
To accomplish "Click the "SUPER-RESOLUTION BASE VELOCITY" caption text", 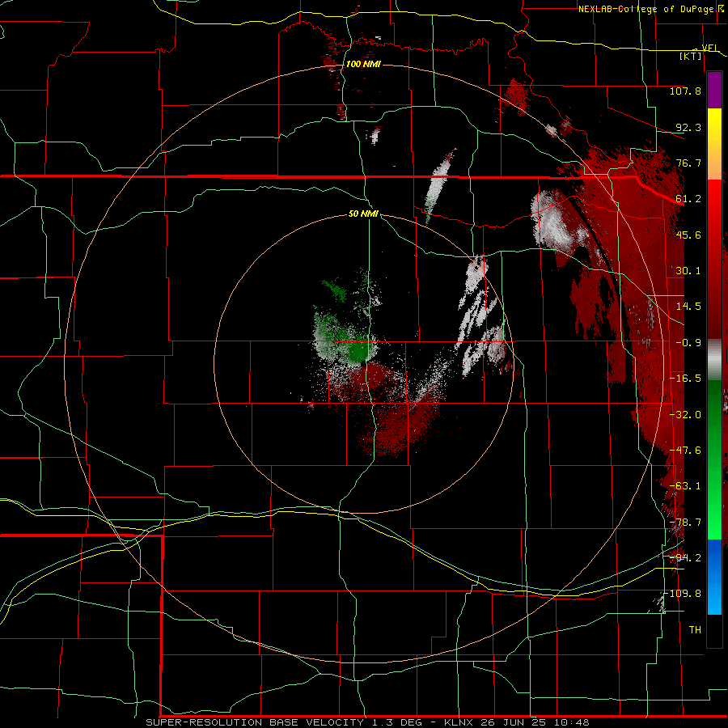I will coord(255,722).
